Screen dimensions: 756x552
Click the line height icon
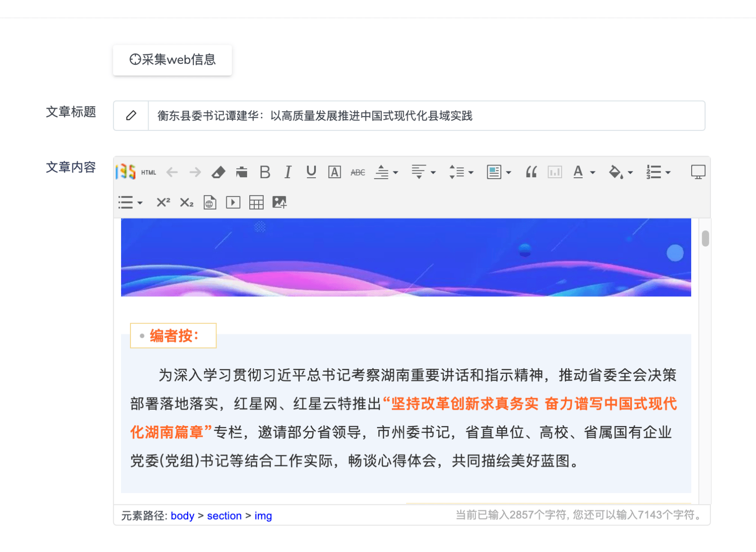pos(457,172)
